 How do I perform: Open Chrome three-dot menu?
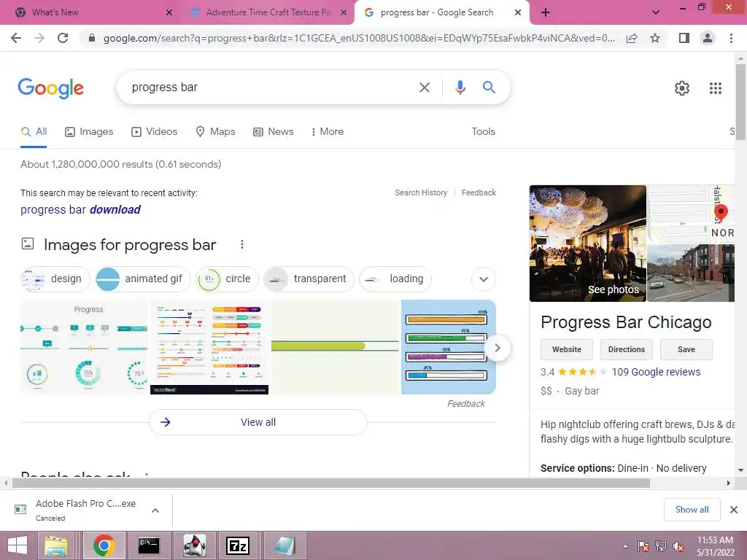click(x=731, y=38)
